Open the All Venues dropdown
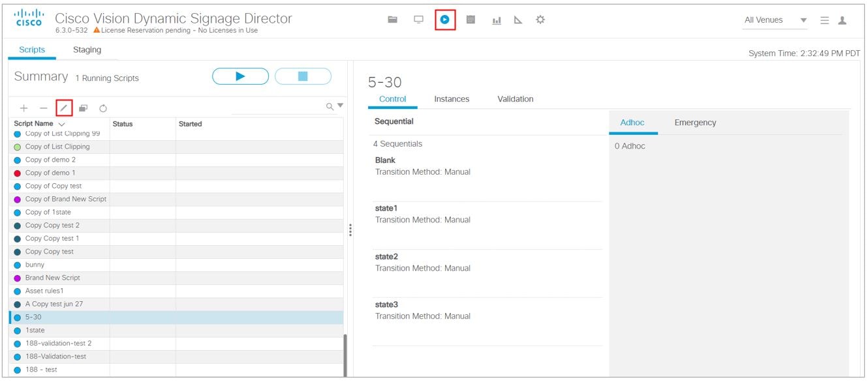Screen dimensions: 868x382 point(776,20)
